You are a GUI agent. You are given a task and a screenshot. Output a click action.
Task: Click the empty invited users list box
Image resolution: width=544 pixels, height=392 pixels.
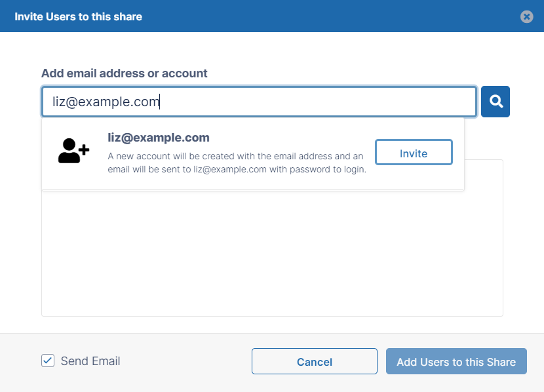272,256
